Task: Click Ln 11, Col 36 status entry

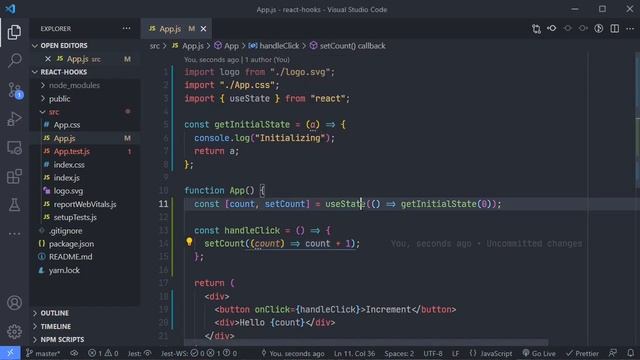Action: pyautogui.click(x=354, y=353)
